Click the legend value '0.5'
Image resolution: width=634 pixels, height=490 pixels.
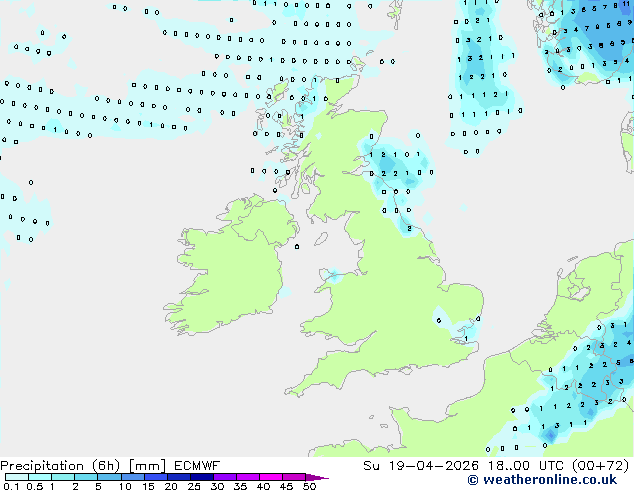[35, 486]
